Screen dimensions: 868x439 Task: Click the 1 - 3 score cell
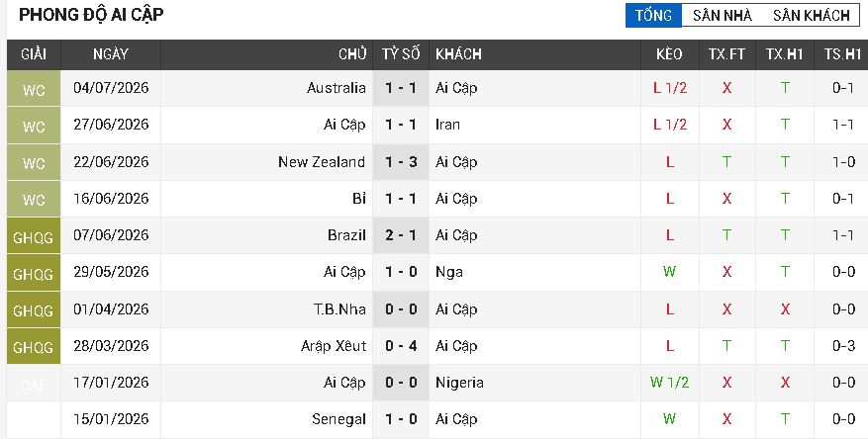click(x=401, y=162)
